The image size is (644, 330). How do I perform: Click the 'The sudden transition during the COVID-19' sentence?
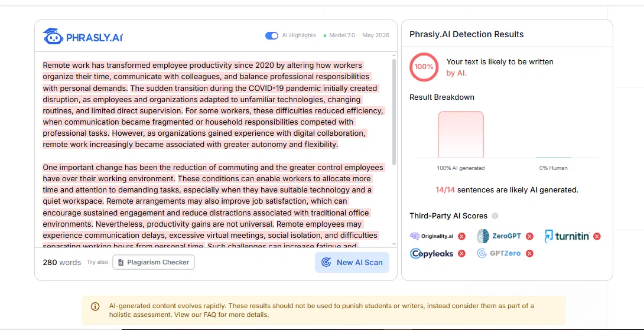pos(210,99)
